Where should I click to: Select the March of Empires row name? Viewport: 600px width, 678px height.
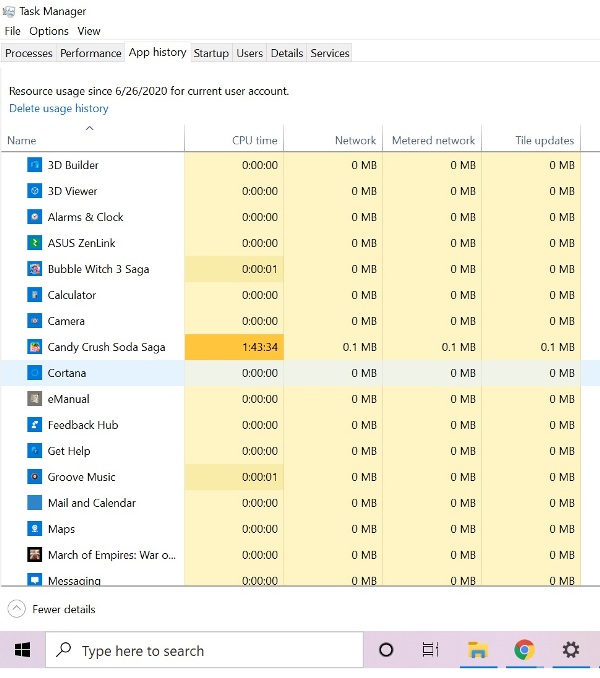(112, 555)
